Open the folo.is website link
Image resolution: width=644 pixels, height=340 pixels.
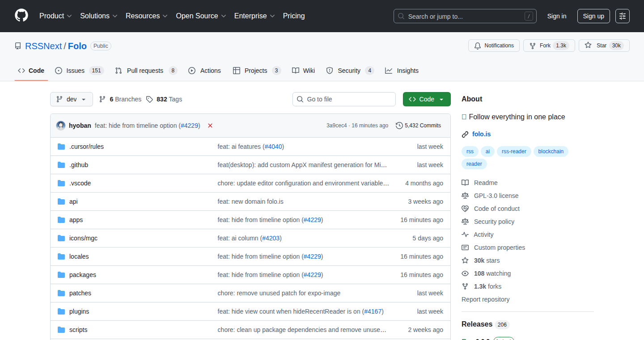[x=481, y=134]
